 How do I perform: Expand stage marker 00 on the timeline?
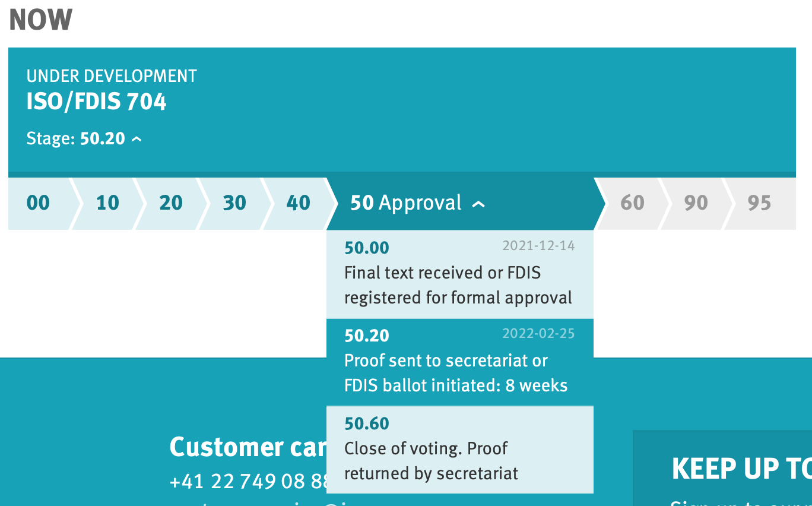[37, 203]
